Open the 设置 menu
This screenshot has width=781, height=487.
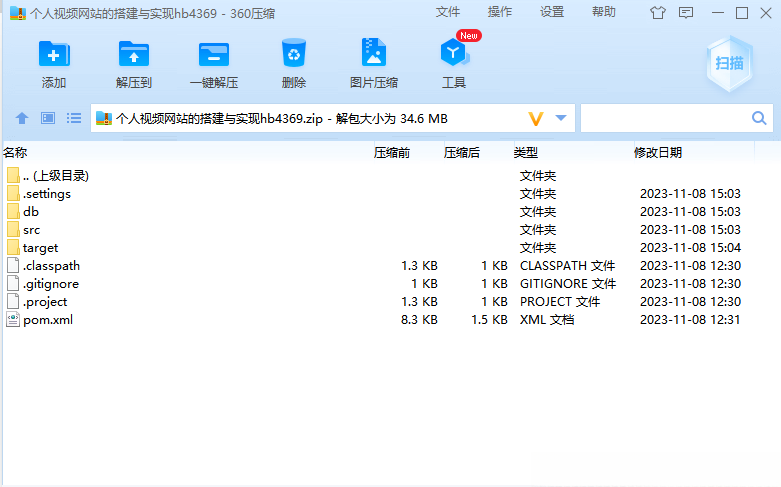click(552, 12)
